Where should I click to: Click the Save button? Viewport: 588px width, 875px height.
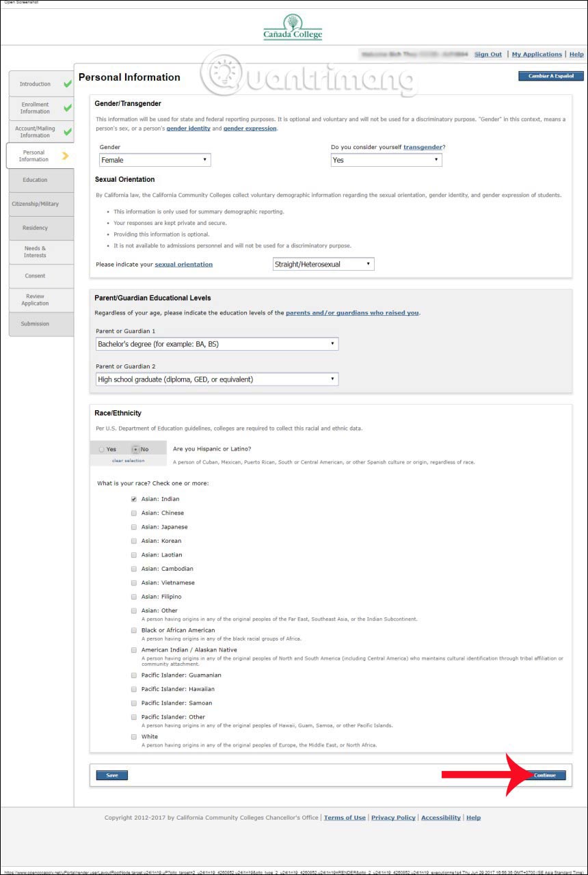coord(111,775)
